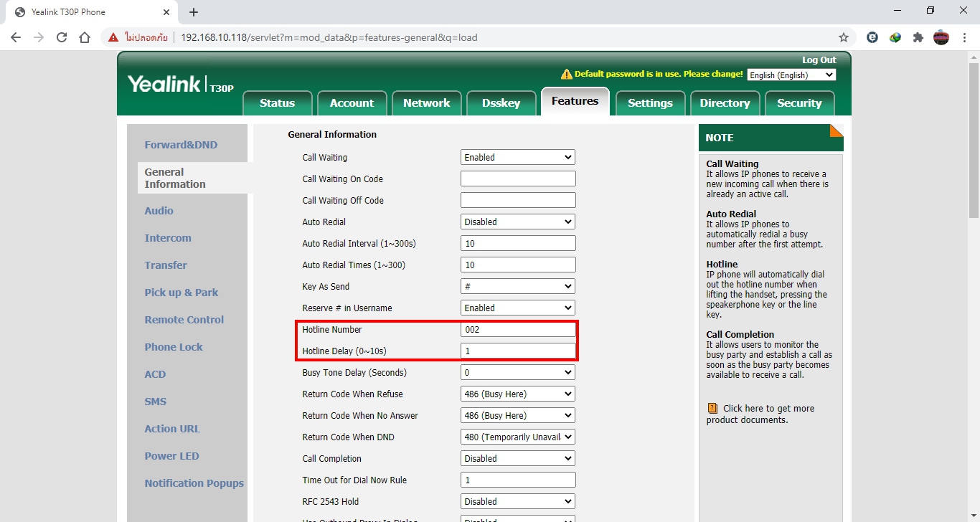Click the Hotline Number input field

point(517,330)
